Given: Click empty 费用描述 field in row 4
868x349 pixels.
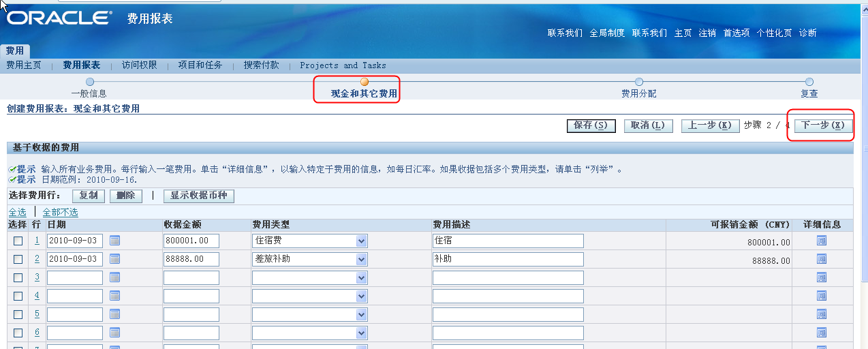Looking at the screenshot, I should (508, 296).
